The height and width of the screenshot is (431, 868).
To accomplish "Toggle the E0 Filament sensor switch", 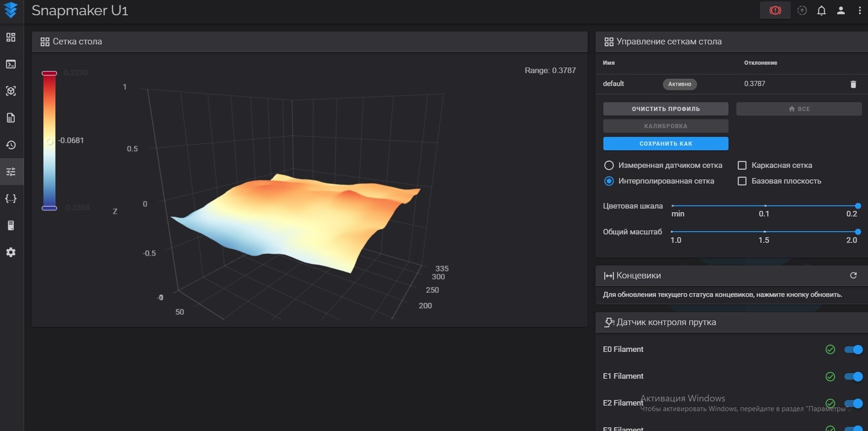I will click(x=853, y=350).
